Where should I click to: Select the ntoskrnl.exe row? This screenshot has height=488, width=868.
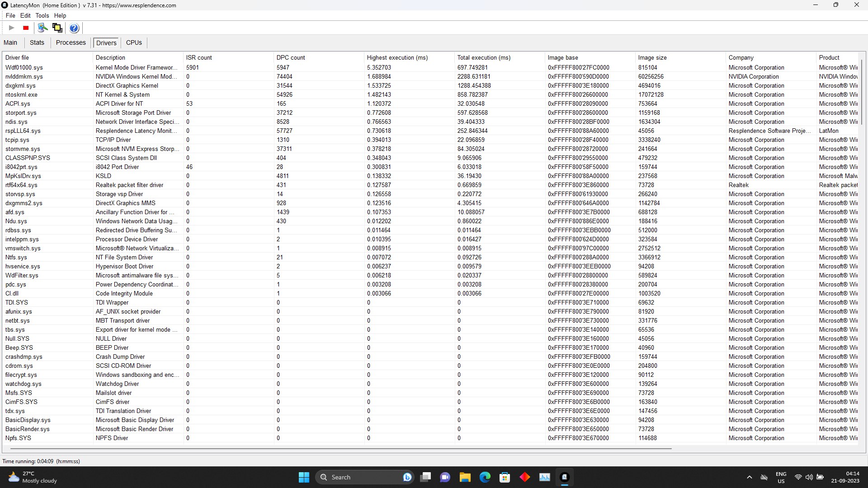pos(430,94)
